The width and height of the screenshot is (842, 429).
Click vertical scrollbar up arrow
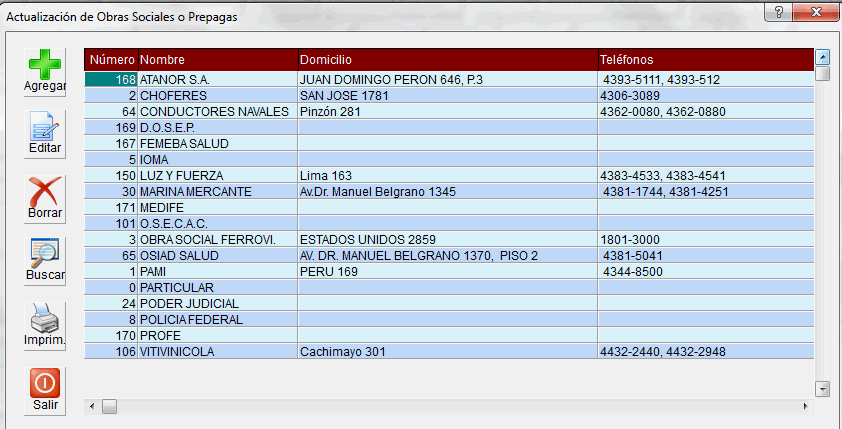click(822, 56)
